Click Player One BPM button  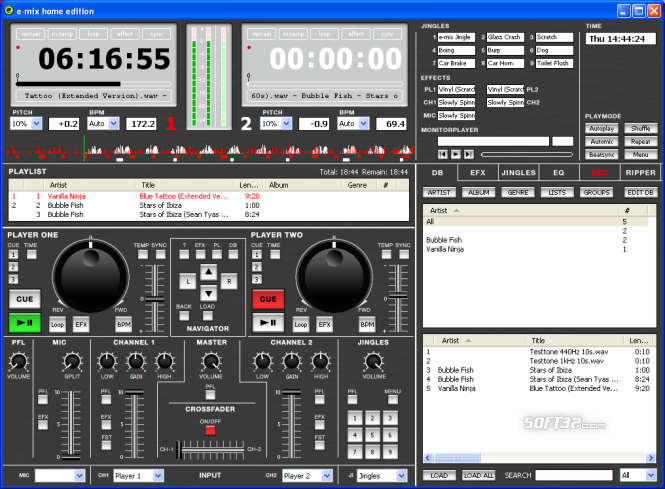pyautogui.click(x=123, y=325)
